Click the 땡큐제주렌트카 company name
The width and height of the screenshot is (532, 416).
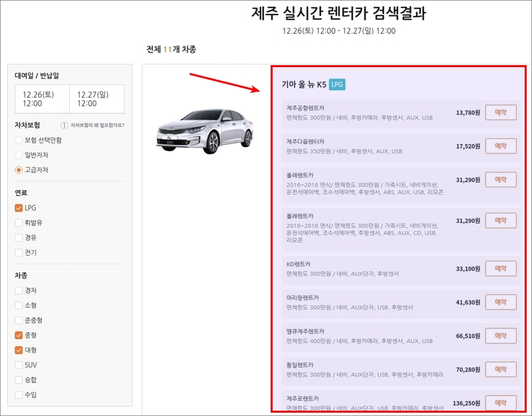tap(305, 331)
